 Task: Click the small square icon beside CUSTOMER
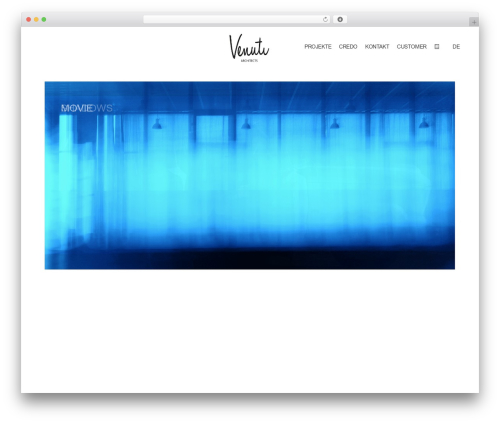point(437,47)
